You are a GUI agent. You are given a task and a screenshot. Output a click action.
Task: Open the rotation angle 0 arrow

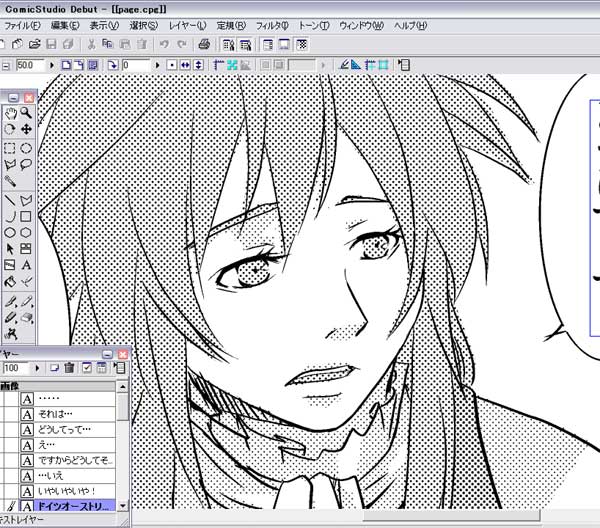157,65
